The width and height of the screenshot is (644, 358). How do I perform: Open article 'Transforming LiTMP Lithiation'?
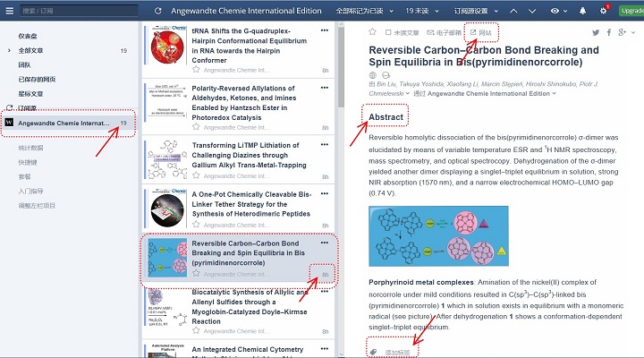coord(249,155)
